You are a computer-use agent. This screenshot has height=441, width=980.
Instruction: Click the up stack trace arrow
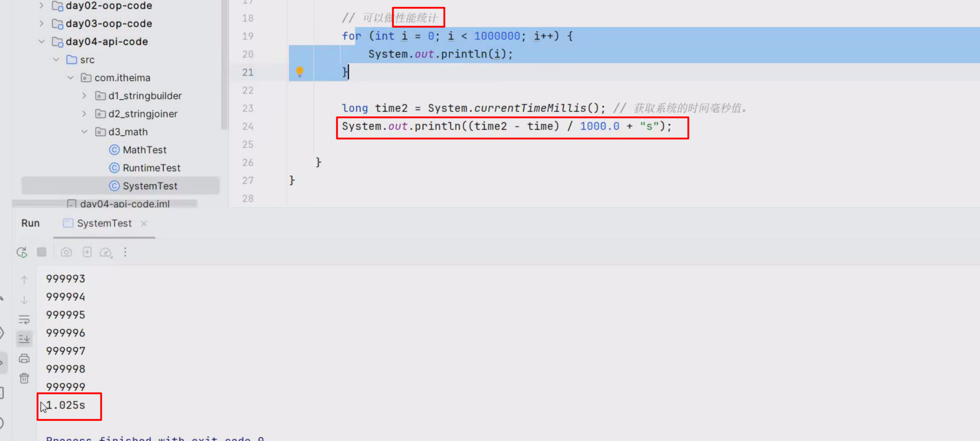click(x=24, y=280)
